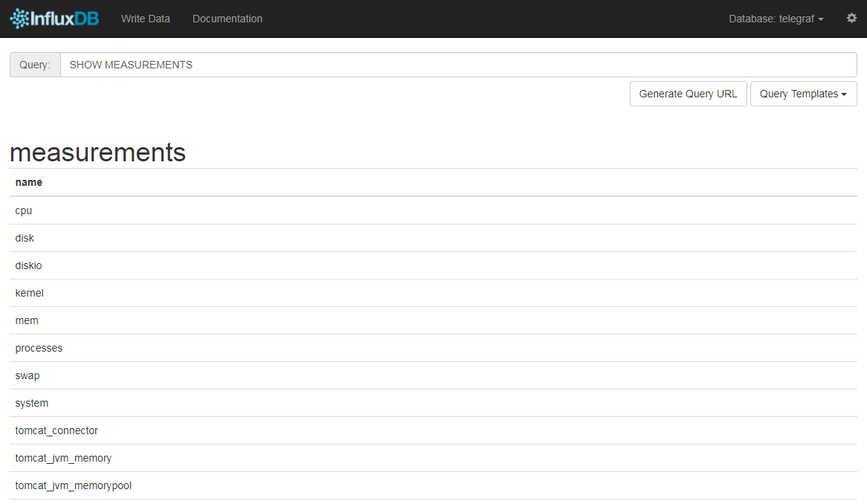Open the settings gear icon
This screenshot has height=504, width=867.
click(x=851, y=17)
